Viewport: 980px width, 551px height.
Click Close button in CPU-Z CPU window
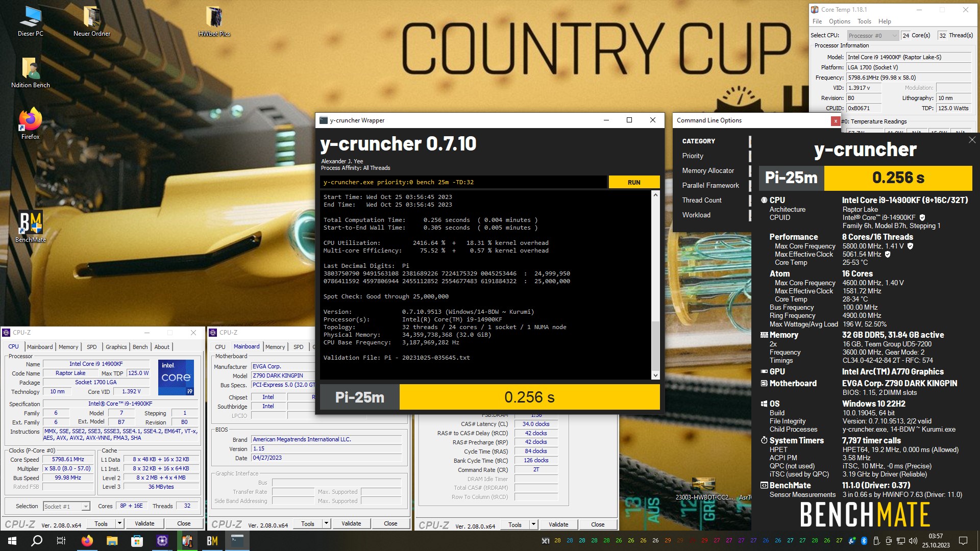click(184, 523)
